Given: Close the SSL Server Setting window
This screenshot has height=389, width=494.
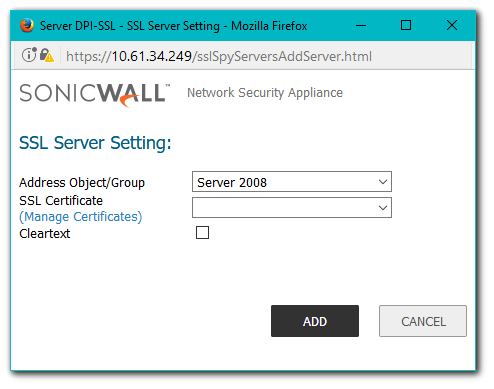Looking at the screenshot, I should pos(452,25).
